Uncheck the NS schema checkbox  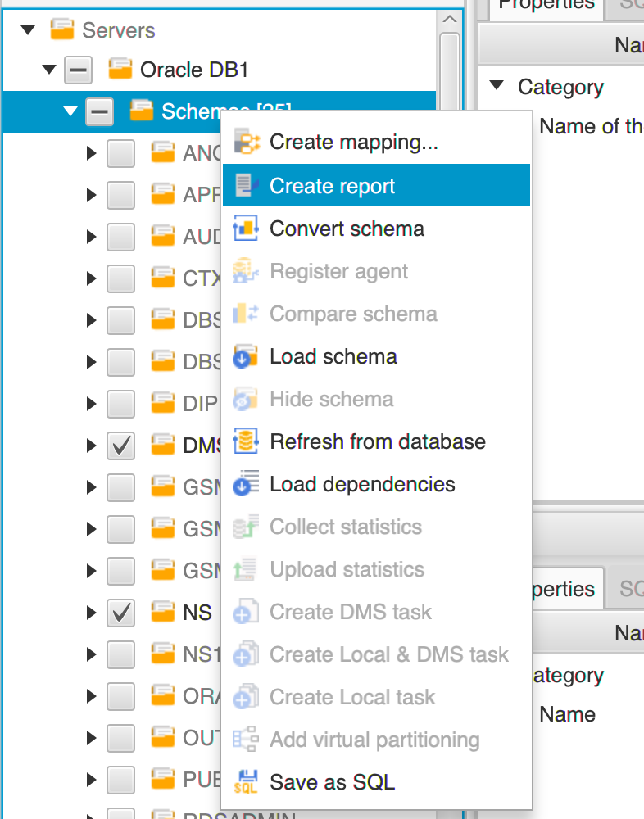point(120,613)
